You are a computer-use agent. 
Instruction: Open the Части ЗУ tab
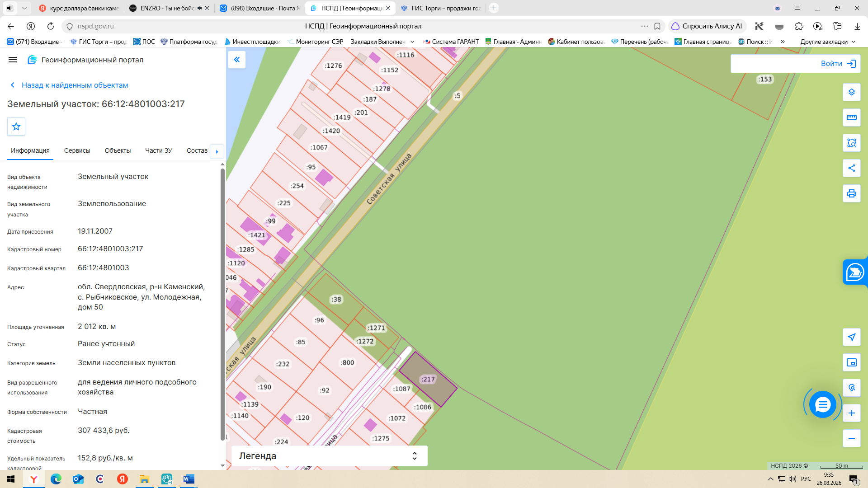[x=159, y=150]
